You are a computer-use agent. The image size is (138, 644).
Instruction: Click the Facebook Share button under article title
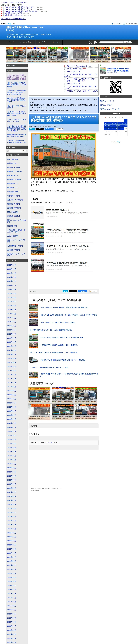tap(49, 129)
